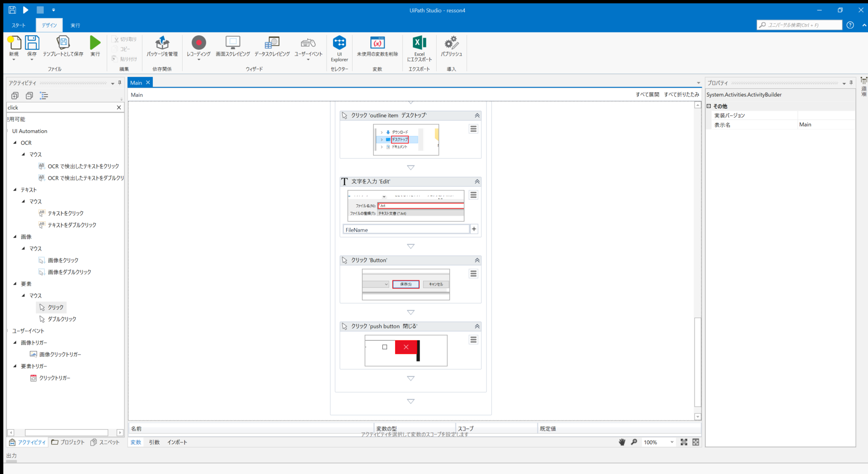This screenshot has height=474, width=868.
Task: Click 未使用の変数を削除 to remove unused variables
Action: coord(377,47)
